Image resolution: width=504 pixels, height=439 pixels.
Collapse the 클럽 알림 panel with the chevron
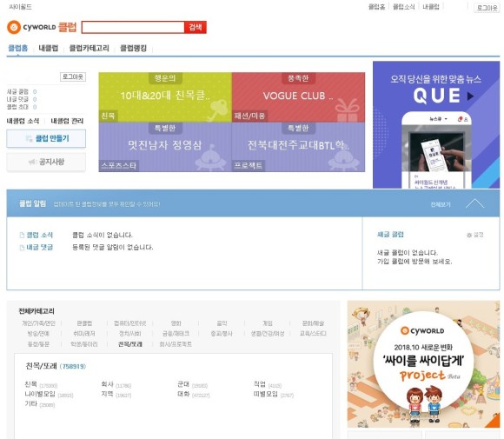tap(474, 203)
